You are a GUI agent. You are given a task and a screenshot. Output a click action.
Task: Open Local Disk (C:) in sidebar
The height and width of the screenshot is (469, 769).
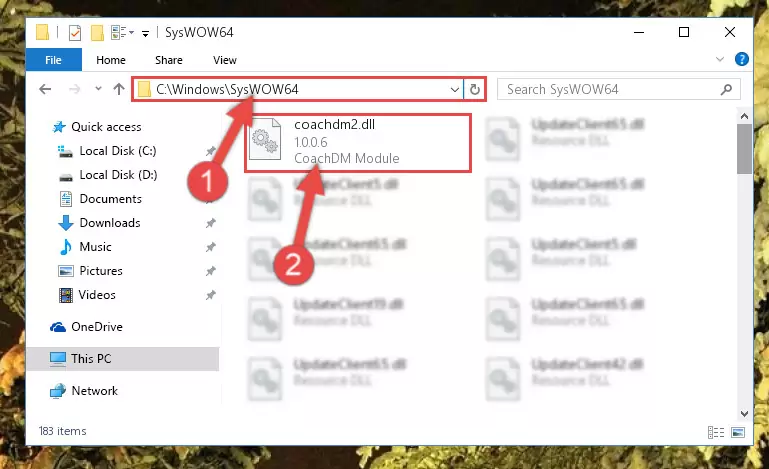click(x=108, y=151)
